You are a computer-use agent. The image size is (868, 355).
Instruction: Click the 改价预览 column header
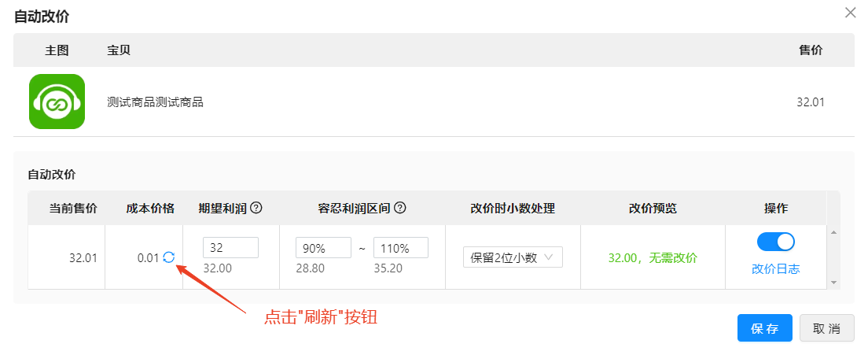[653, 209]
